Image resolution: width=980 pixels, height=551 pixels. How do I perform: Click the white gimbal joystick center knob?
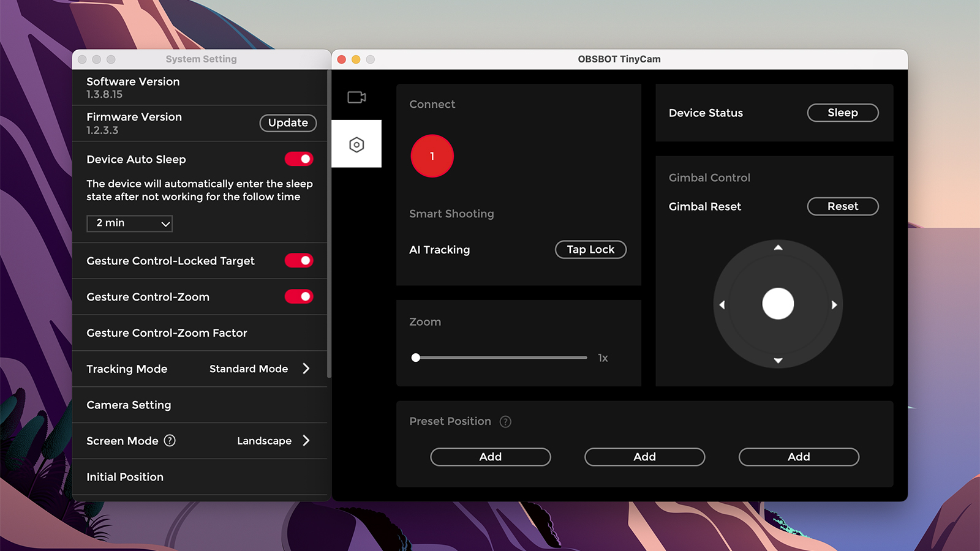pyautogui.click(x=778, y=304)
